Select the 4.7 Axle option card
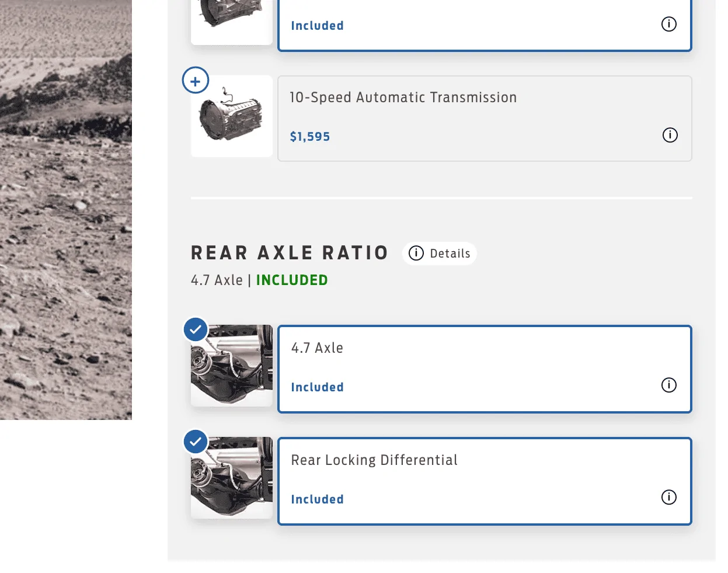 (x=485, y=369)
